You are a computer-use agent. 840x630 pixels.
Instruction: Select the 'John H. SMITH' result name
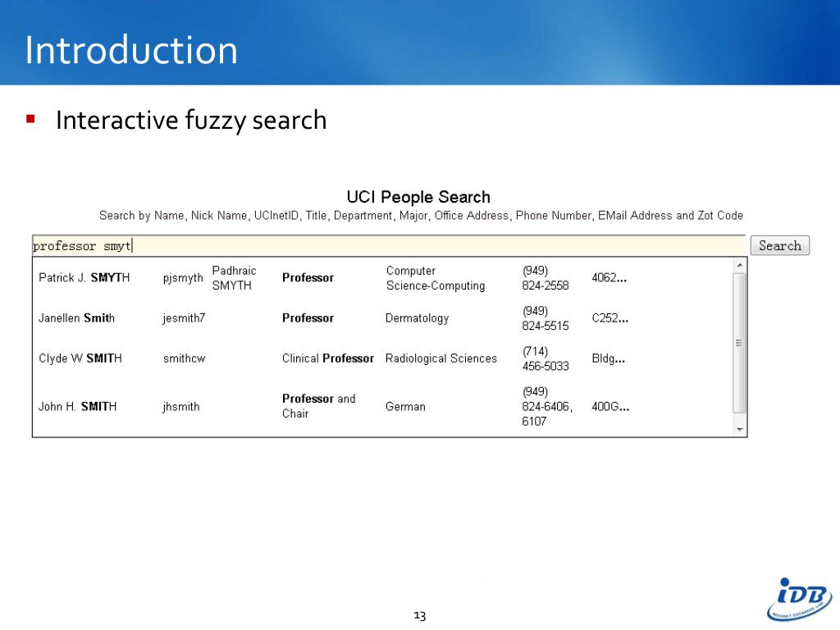[x=78, y=407]
